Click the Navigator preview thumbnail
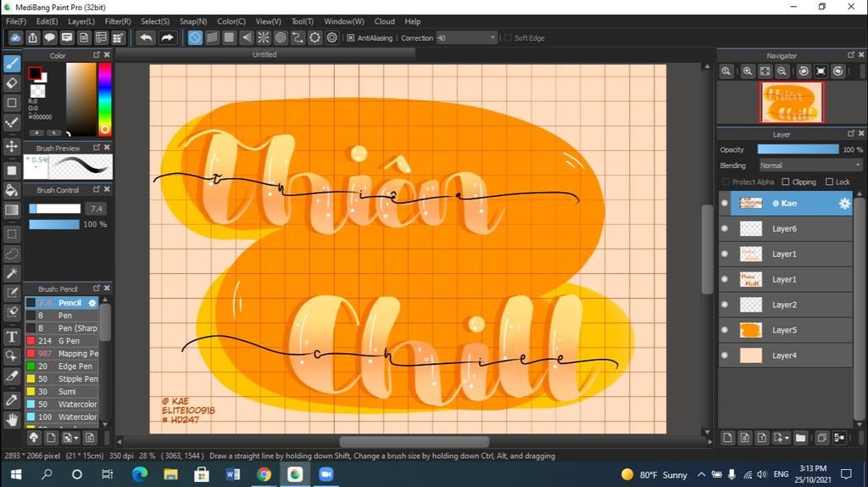Screen dimensions: 868x487 click(792, 103)
